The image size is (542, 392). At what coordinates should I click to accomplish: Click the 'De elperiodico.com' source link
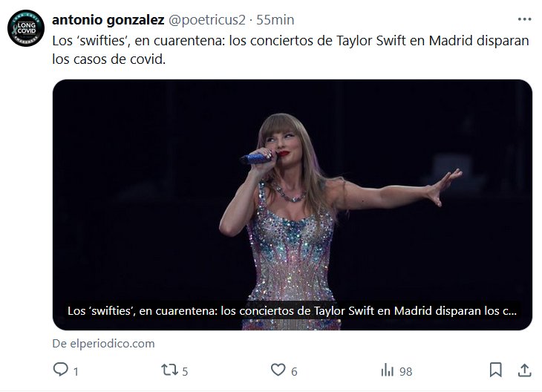tap(104, 344)
